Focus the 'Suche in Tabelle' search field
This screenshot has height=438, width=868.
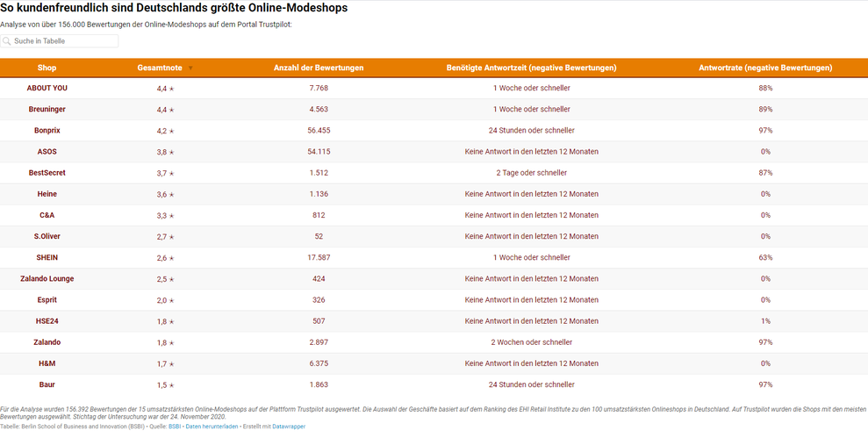tap(59, 41)
